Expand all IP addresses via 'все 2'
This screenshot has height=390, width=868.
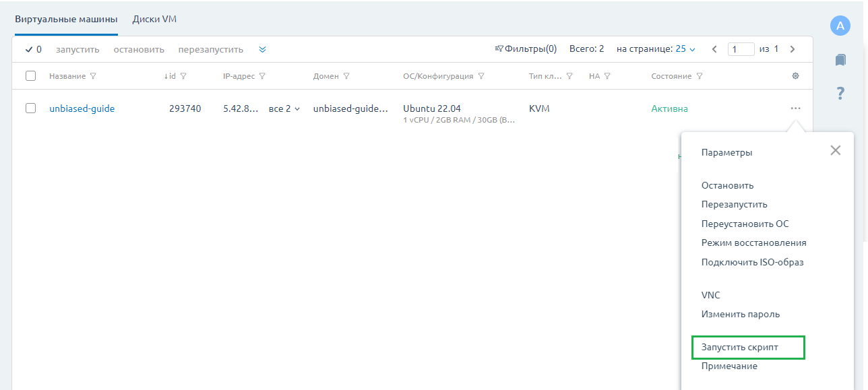pos(284,108)
